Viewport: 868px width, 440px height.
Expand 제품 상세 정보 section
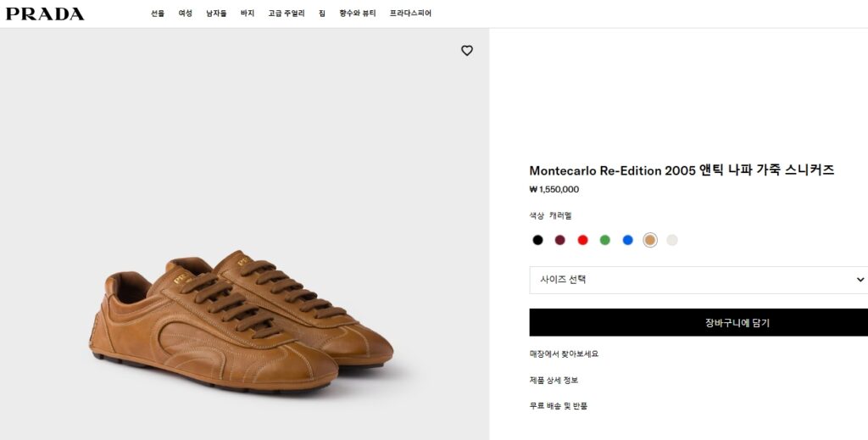[554, 380]
